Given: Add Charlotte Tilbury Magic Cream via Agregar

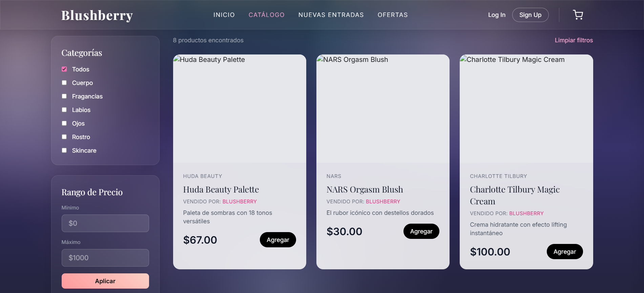Looking at the screenshot, I should tap(565, 252).
